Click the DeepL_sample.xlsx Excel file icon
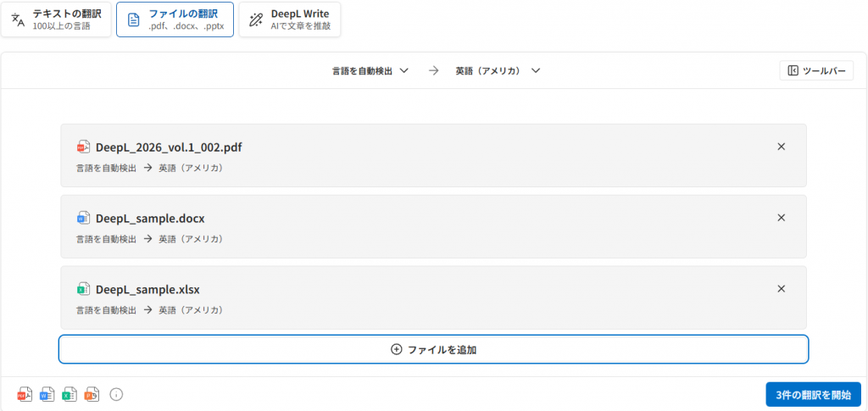The image size is (868, 411). point(83,289)
